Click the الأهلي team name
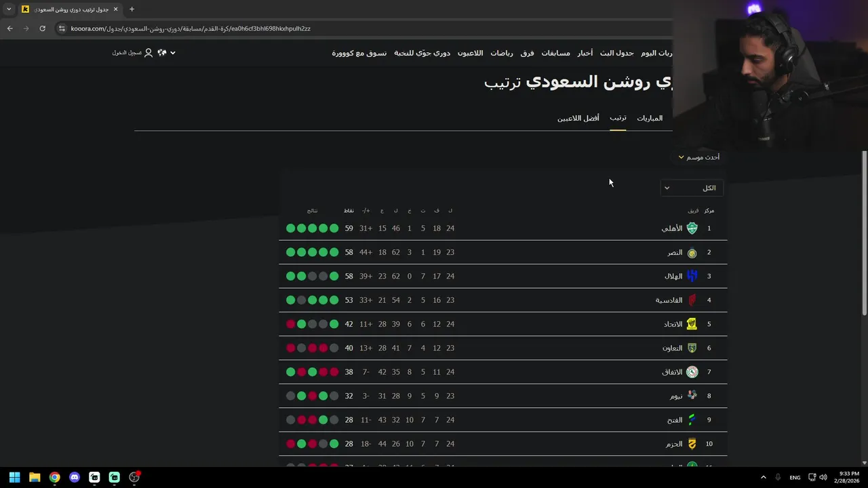This screenshot has height=488, width=868. [671, 228]
